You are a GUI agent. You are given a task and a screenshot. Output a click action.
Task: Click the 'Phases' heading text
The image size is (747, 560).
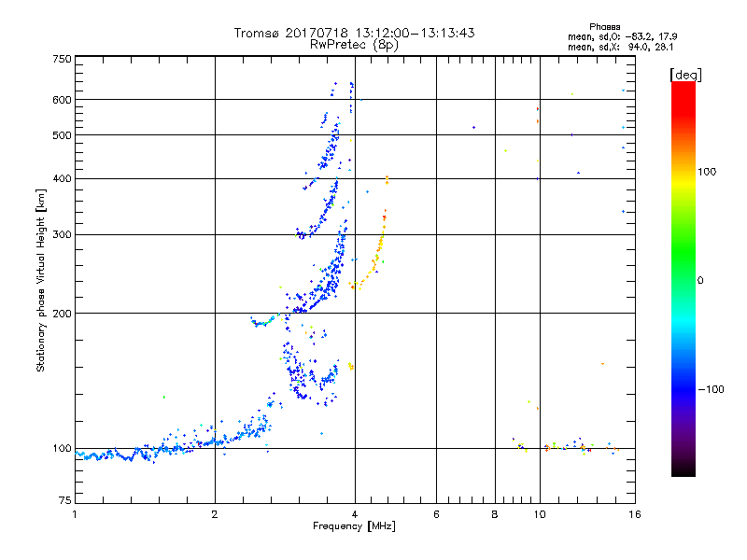tap(604, 27)
